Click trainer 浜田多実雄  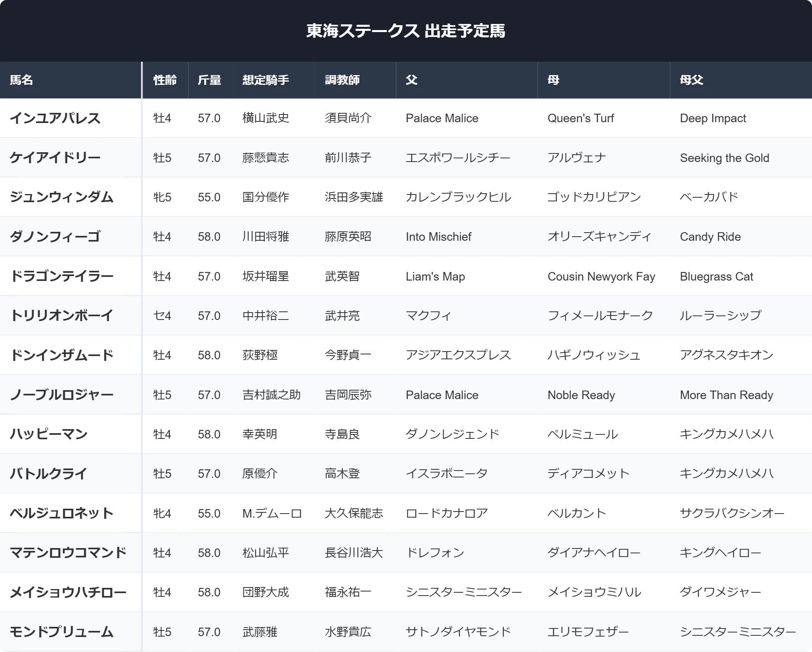[x=354, y=197]
